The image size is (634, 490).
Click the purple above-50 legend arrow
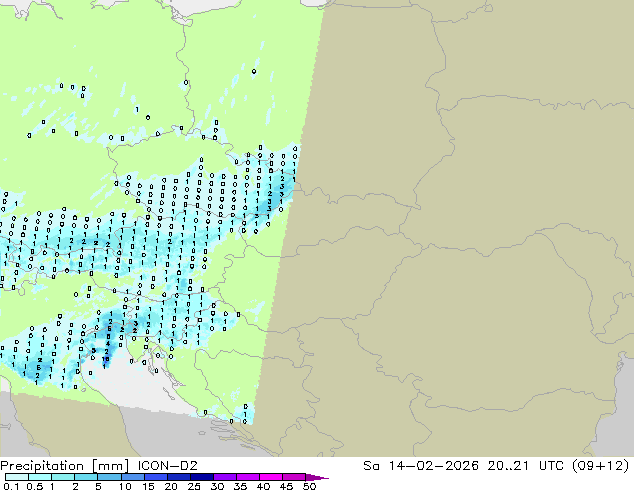click(316, 477)
